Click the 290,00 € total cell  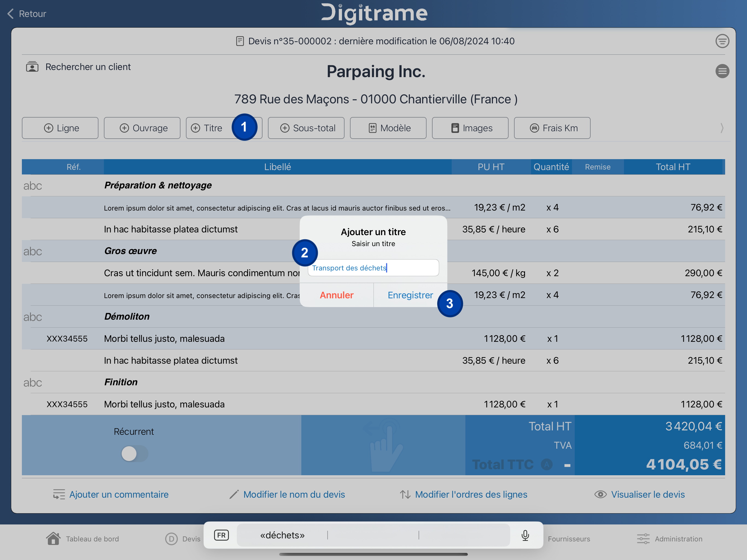click(x=704, y=273)
